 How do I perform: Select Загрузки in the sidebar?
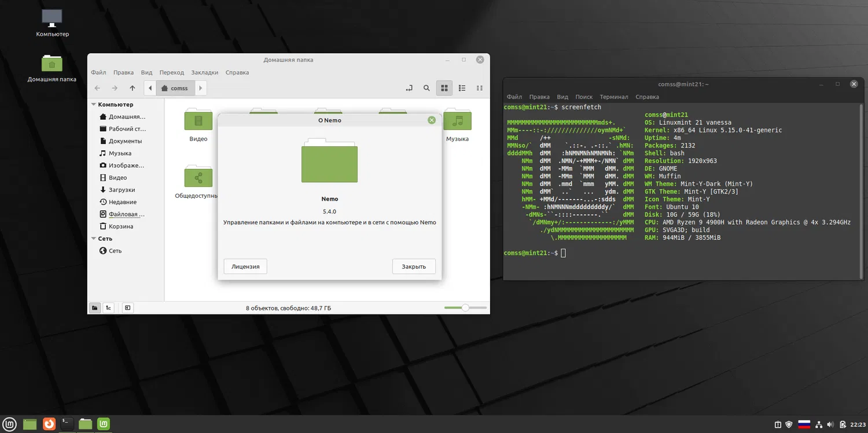(122, 190)
